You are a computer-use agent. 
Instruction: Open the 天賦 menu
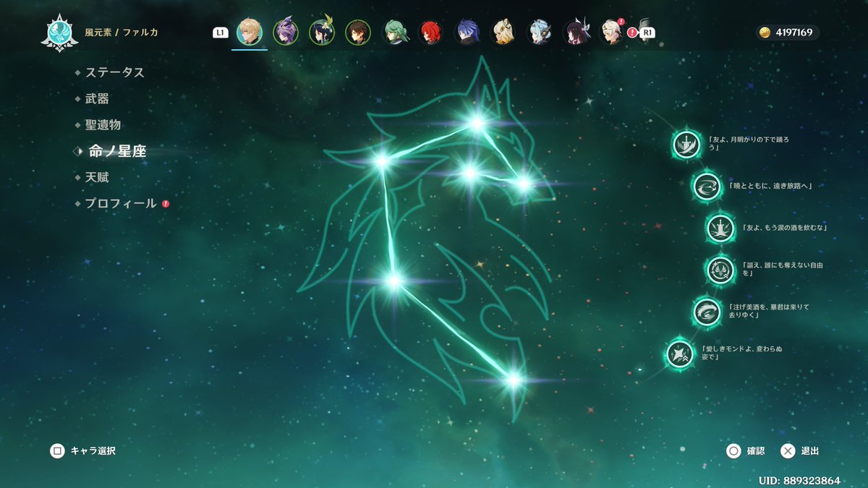pyautogui.click(x=97, y=177)
